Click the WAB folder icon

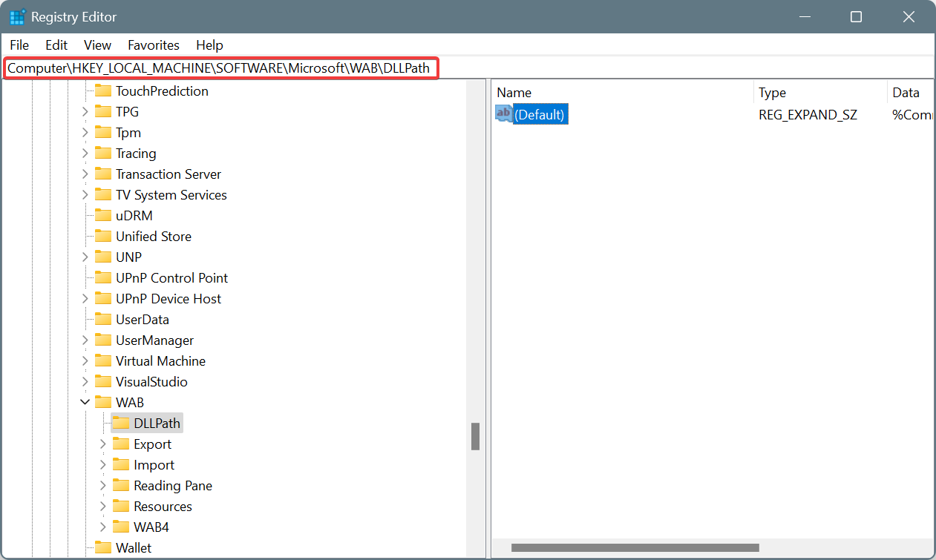[x=103, y=403]
